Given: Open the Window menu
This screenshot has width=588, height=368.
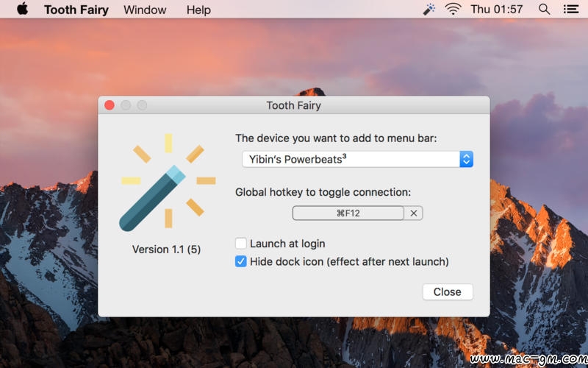Looking at the screenshot, I should pyautogui.click(x=145, y=10).
